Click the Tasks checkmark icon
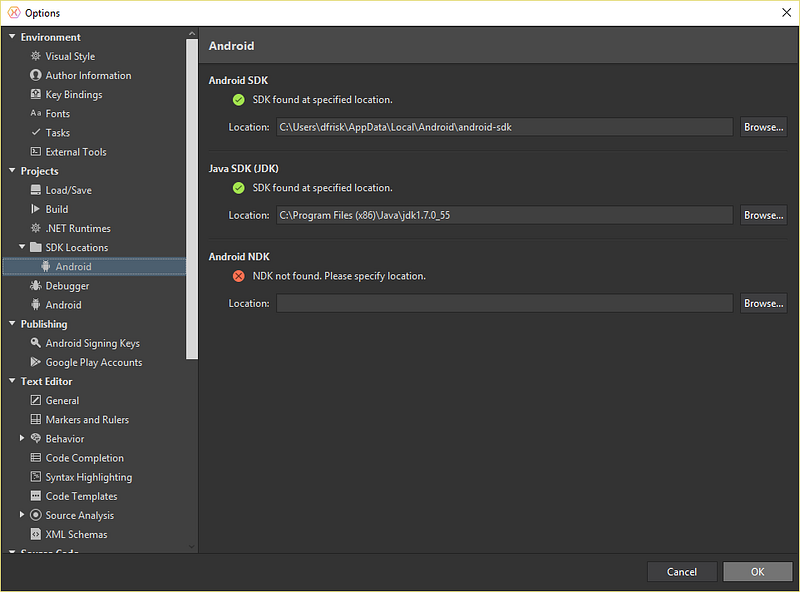The height and width of the screenshot is (592, 800). (36, 132)
